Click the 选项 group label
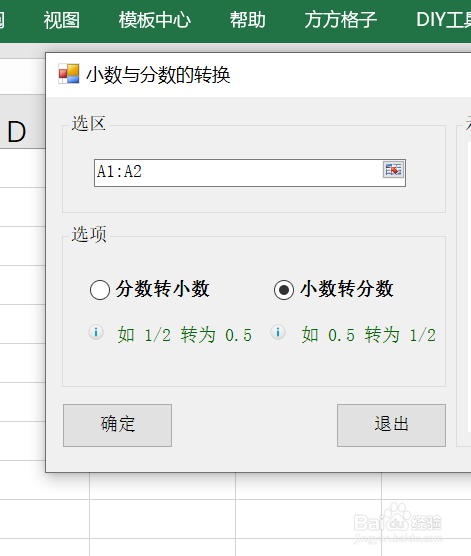 coord(89,234)
